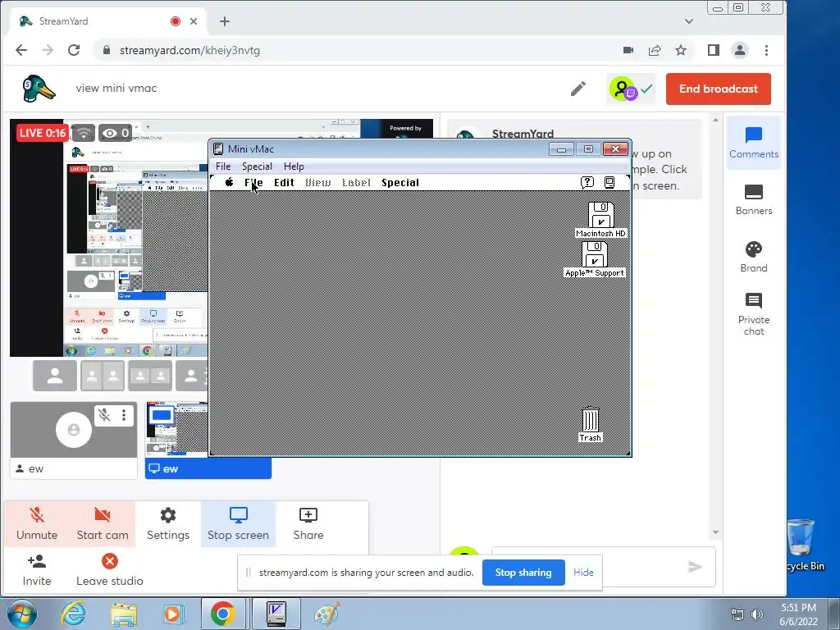Click comments scrollbar down arrow
Image resolution: width=840 pixels, height=630 pixels.
click(715, 532)
